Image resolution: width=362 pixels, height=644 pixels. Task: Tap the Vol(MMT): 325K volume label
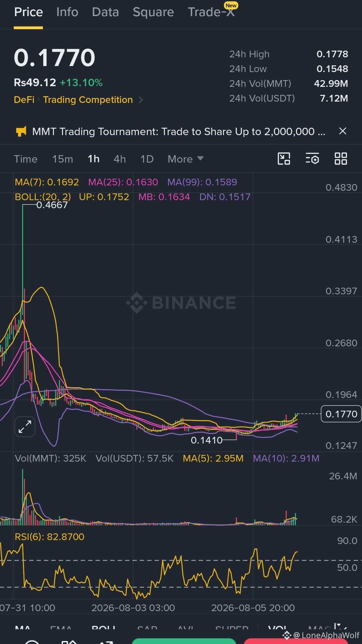pos(51,458)
